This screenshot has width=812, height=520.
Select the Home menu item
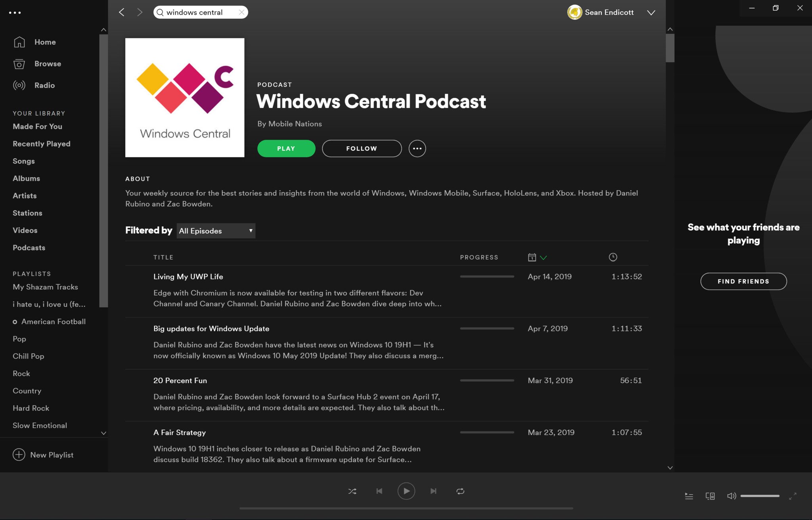coord(45,41)
